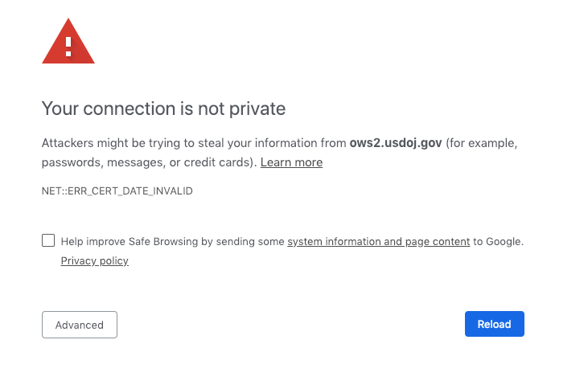Click the word "Attackers" in the warning paragraph
Viewport: 588px width, 389px height.
pos(67,144)
